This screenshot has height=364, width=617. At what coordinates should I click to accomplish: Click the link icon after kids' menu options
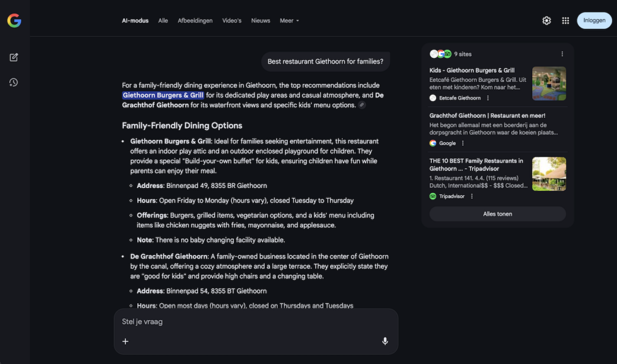click(362, 105)
